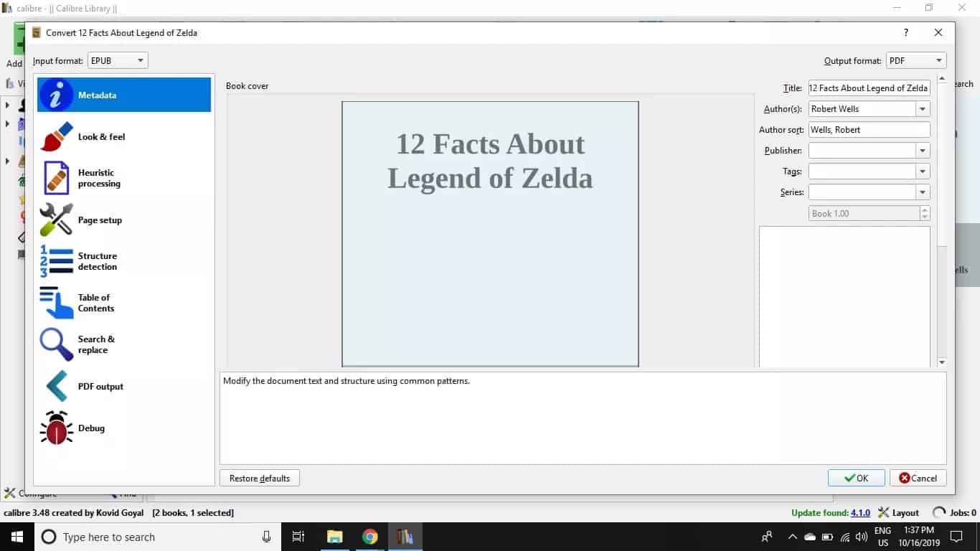Go to the Page setup tools icon
980x551 pixels.
pyautogui.click(x=56, y=220)
